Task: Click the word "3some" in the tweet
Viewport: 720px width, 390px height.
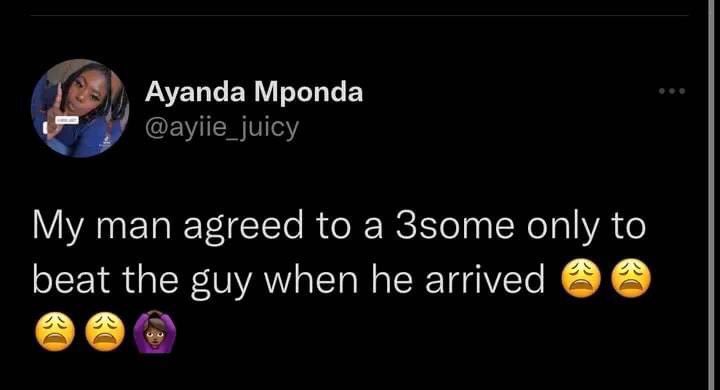Action: point(455,226)
